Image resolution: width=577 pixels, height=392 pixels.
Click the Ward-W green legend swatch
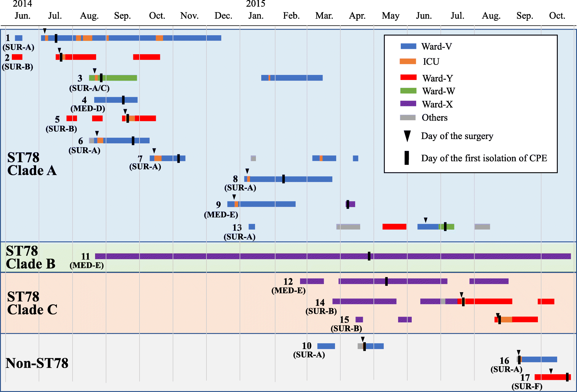(408, 91)
